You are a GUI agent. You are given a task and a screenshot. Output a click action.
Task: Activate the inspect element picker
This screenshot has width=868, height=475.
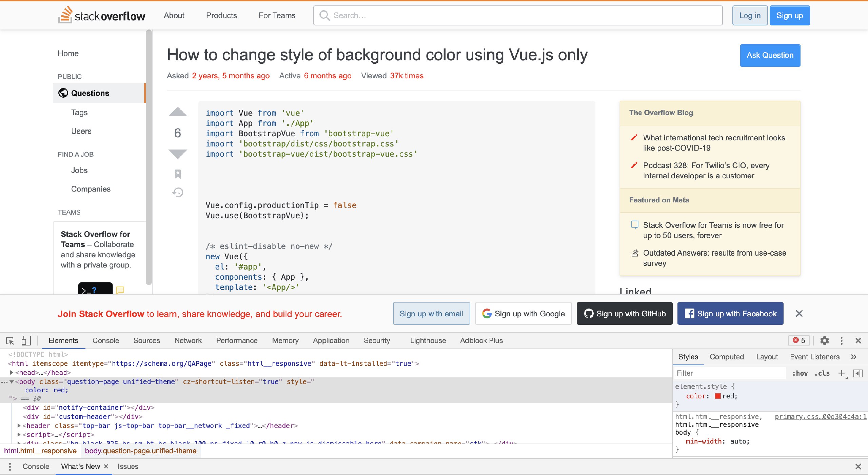tap(10, 340)
